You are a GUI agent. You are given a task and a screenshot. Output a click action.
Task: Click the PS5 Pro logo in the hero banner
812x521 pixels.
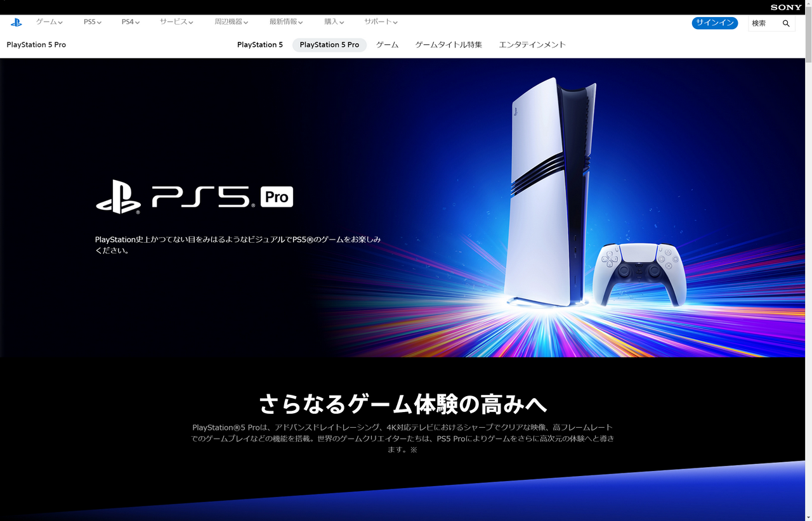193,196
